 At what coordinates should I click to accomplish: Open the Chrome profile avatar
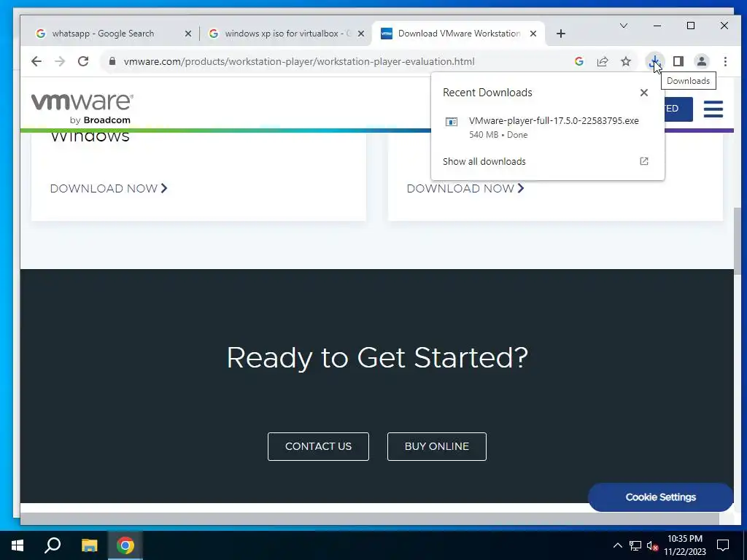[x=702, y=61]
